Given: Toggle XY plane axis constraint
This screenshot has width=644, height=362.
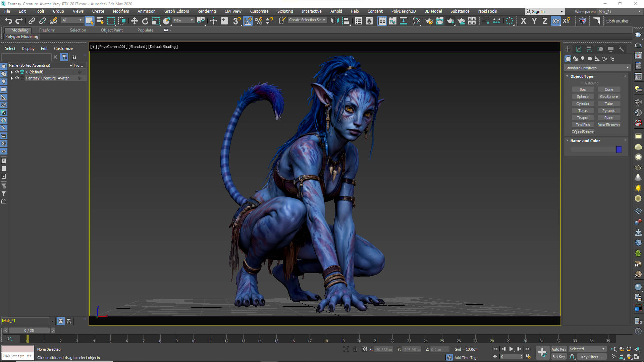Looking at the screenshot, I should pyautogui.click(x=556, y=21).
